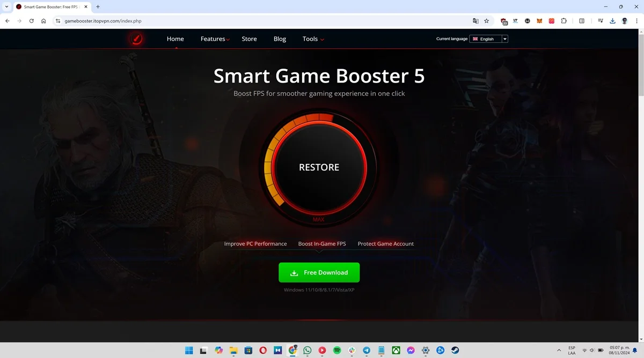Go to the Blog page
The width and height of the screenshot is (644, 358).
[279, 39]
